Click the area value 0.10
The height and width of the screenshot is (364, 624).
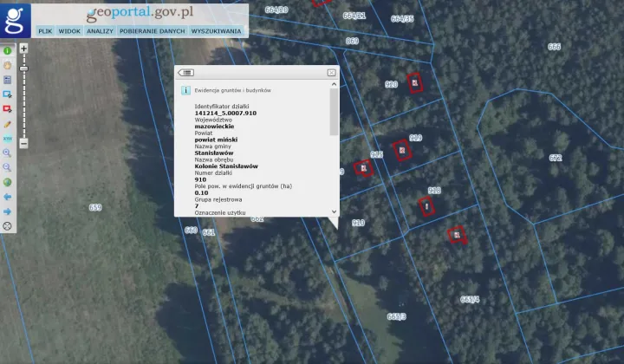tap(201, 193)
